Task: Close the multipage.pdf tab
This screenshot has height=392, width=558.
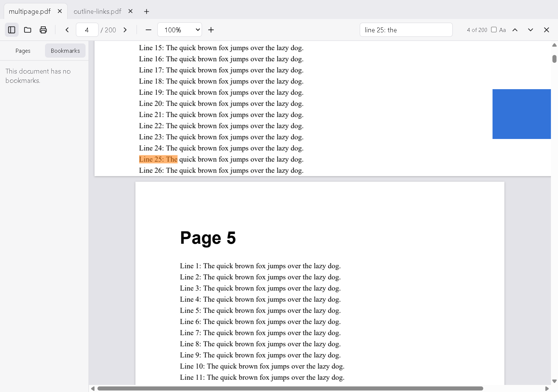Action: click(x=60, y=11)
